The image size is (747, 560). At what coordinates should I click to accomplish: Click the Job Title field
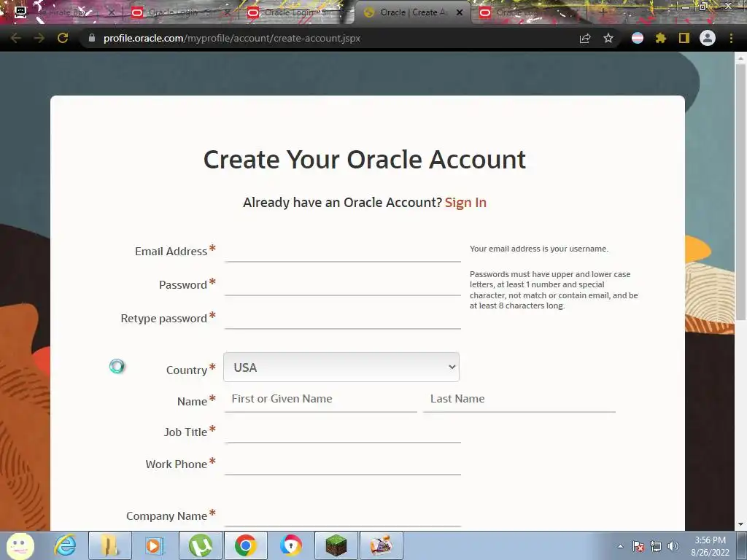click(x=343, y=432)
